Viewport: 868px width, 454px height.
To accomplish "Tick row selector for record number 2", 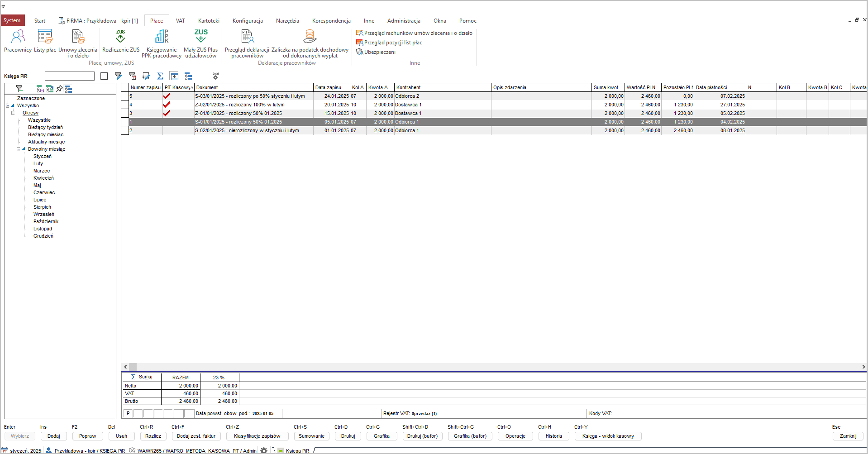I will click(125, 130).
